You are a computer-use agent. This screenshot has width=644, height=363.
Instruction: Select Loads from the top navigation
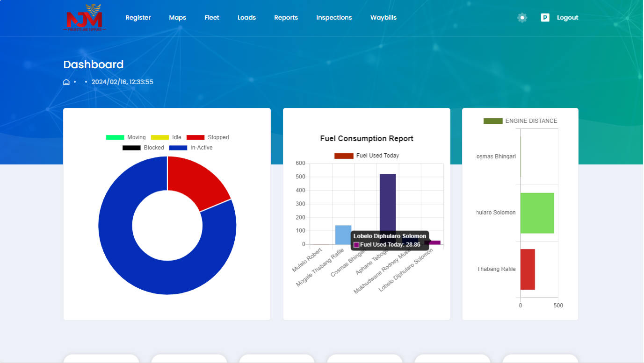(246, 18)
